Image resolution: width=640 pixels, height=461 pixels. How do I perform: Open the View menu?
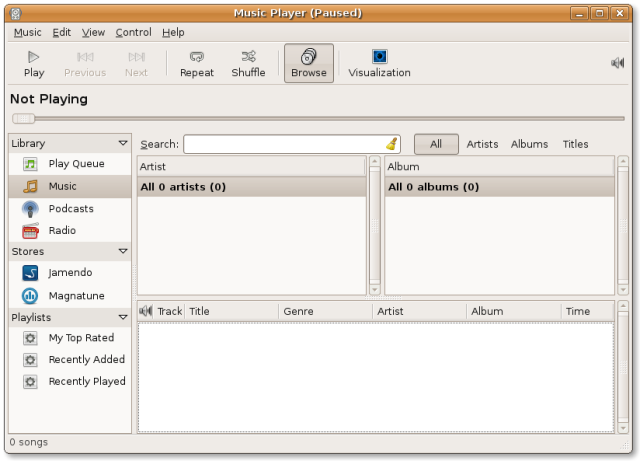93,32
